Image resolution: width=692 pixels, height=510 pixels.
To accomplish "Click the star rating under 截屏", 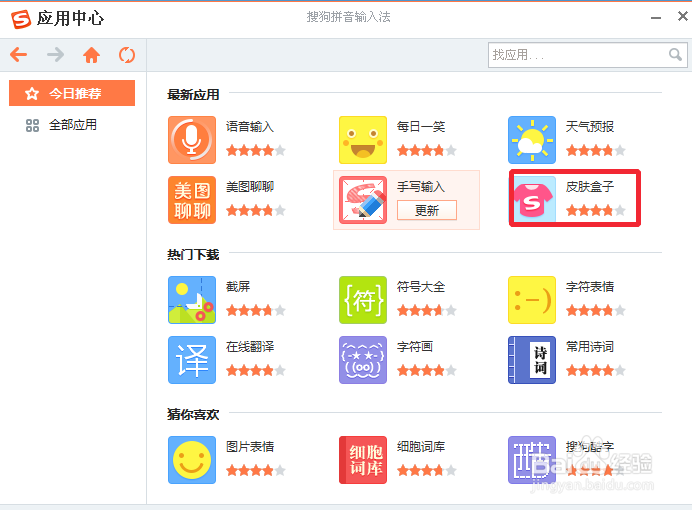I will tap(256, 311).
